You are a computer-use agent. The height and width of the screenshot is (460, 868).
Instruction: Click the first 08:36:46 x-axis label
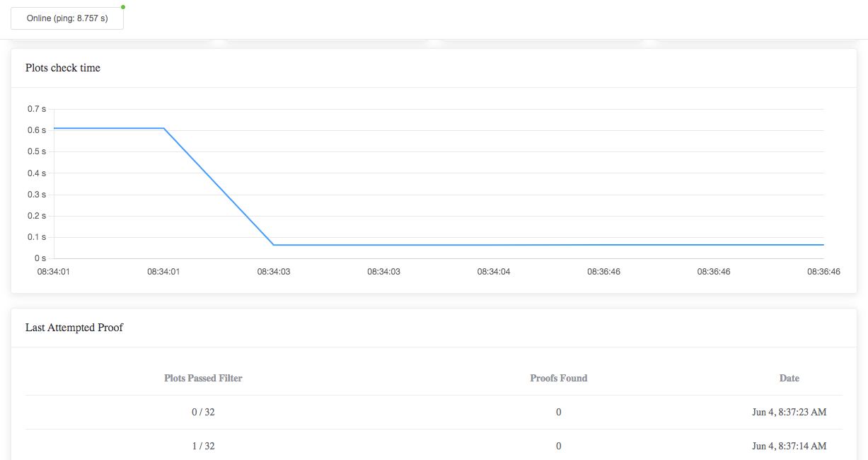pos(603,272)
